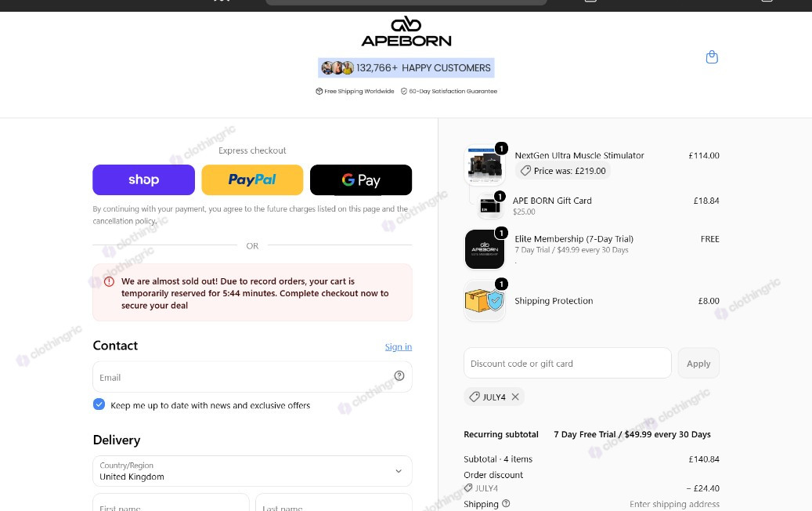Pay with Shop Pay express checkout

[x=143, y=179]
